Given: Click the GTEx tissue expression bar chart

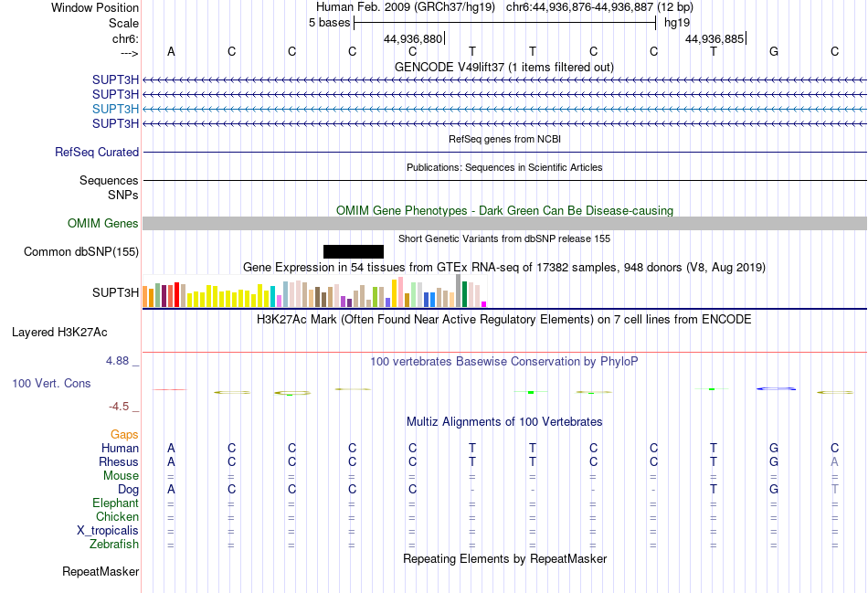Looking at the screenshot, I should click(x=314, y=291).
